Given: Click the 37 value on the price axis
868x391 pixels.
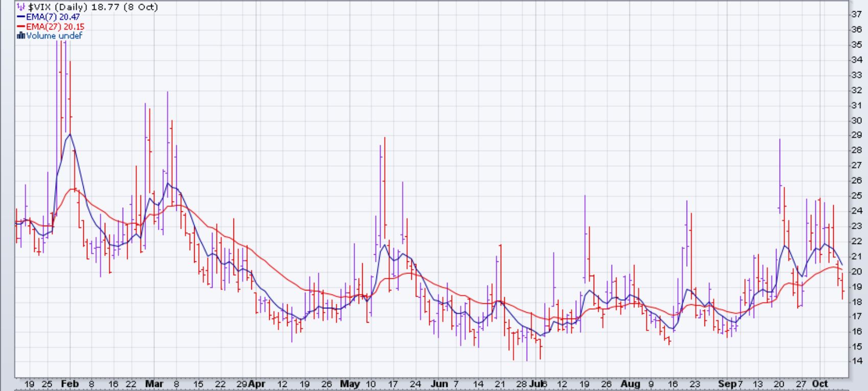Looking at the screenshot, I should (856, 14).
